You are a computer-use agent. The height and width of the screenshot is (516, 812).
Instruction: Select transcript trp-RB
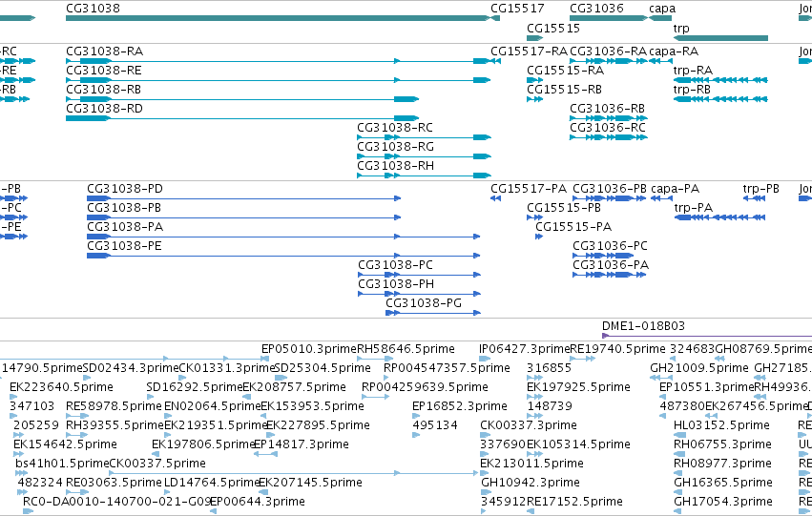click(x=720, y=99)
